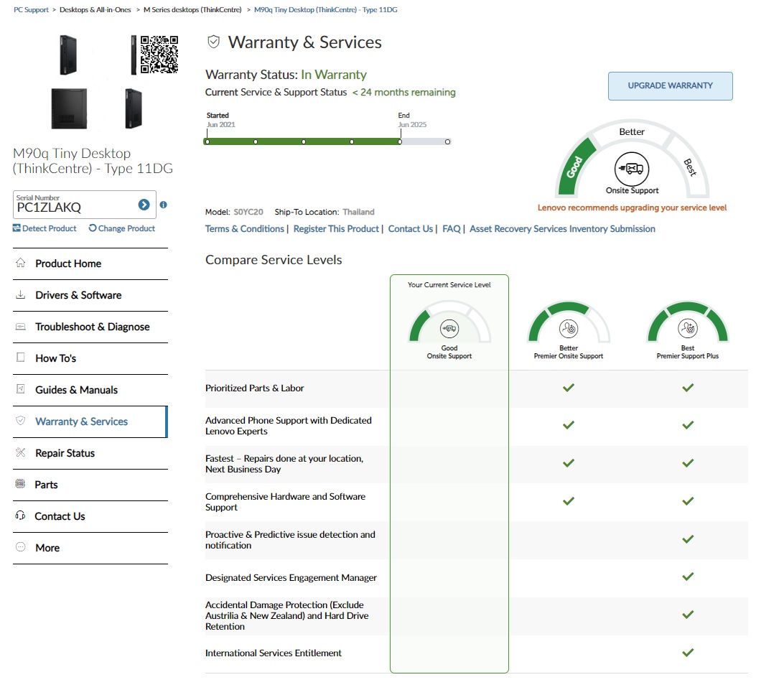Screen dimensions: 784x690
Task: Click the Onsite Support truck icon
Action: pos(632,169)
